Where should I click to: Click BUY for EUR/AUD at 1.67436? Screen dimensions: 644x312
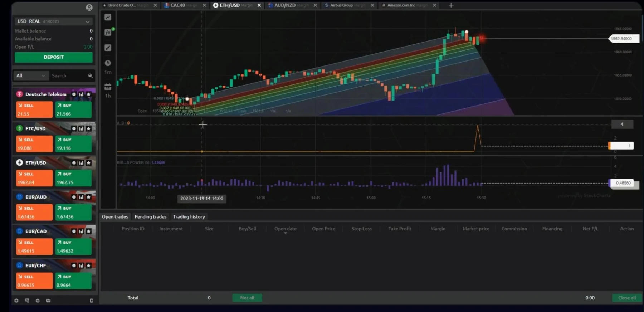click(x=73, y=213)
